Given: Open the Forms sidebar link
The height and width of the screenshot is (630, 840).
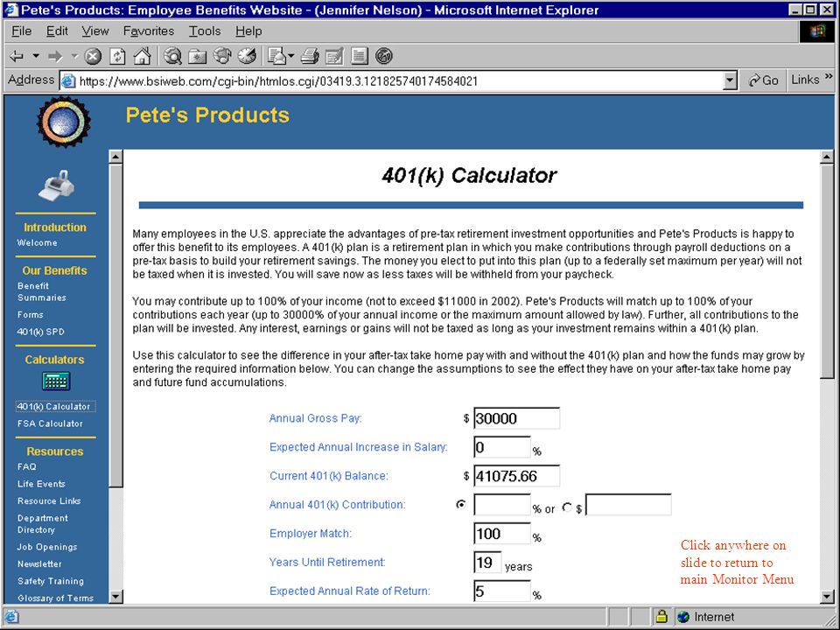Looking at the screenshot, I should pyautogui.click(x=30, y=314).
